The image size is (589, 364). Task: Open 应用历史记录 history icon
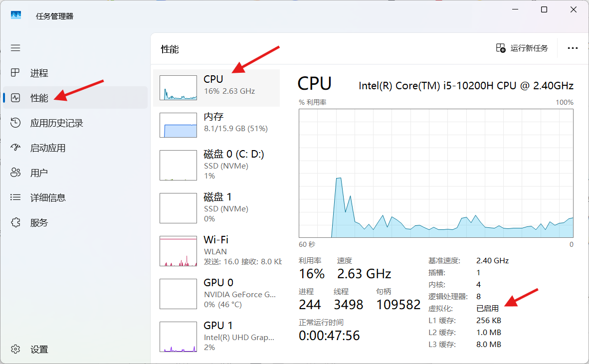coord(15,123)
